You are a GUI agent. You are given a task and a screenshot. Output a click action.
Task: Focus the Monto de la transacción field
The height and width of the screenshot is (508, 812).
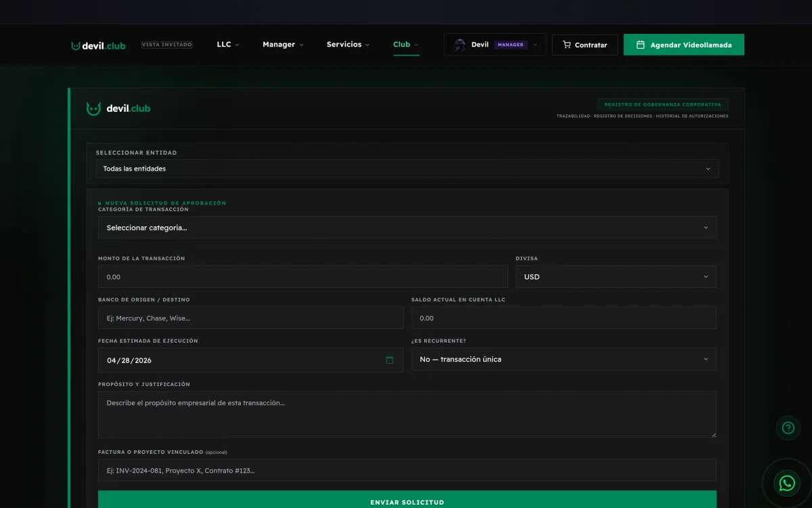[x=302, y=276]
